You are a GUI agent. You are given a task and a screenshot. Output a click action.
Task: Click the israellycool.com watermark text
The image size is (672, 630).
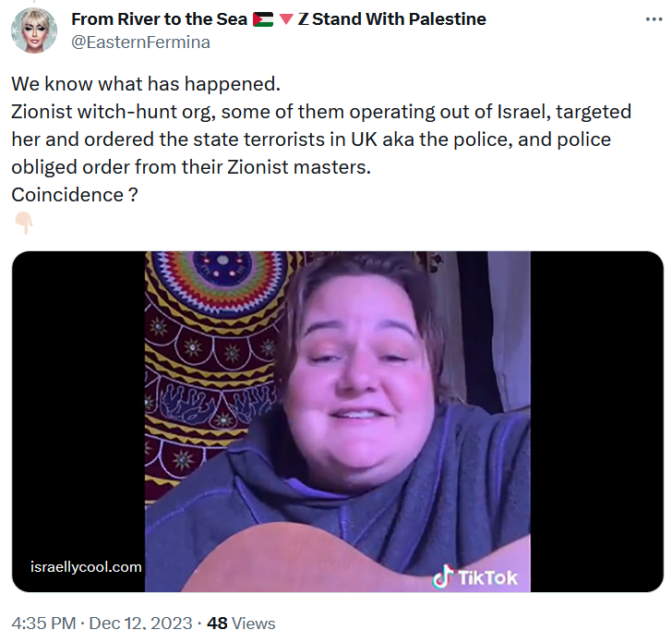[86, 567]
